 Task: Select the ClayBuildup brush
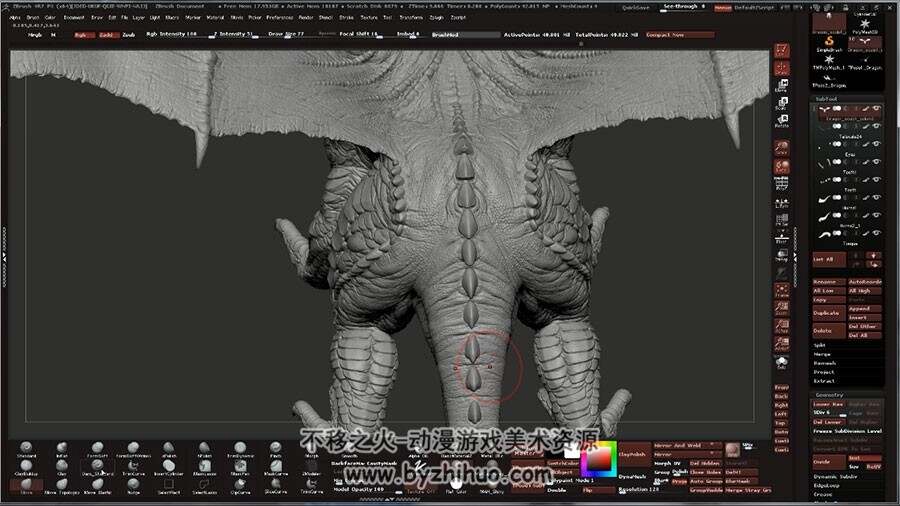point(26,468)
